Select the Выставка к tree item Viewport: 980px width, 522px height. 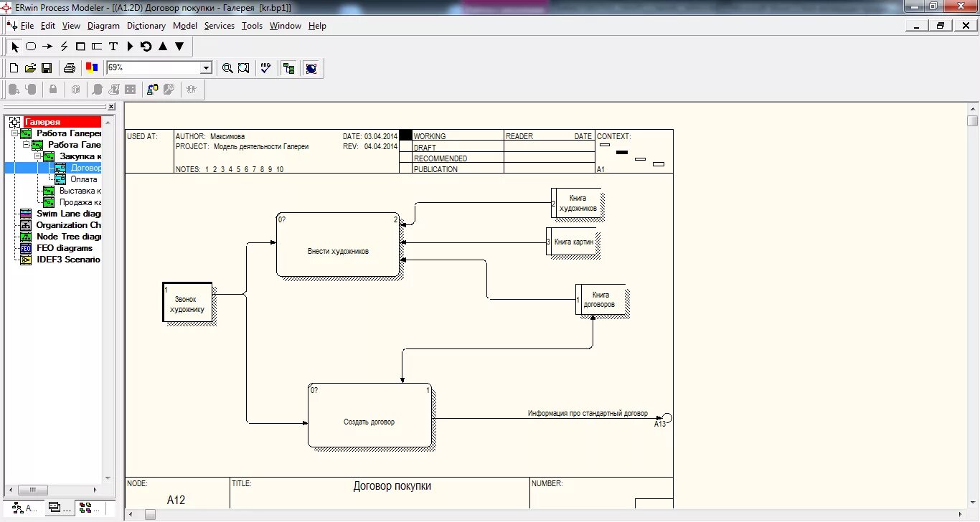pos(80,191)
